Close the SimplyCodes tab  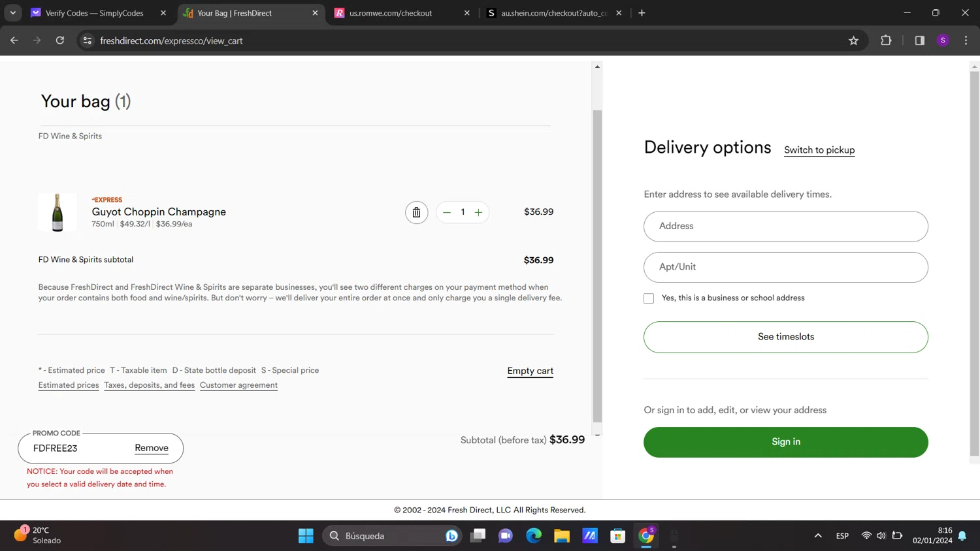[163, 13]
